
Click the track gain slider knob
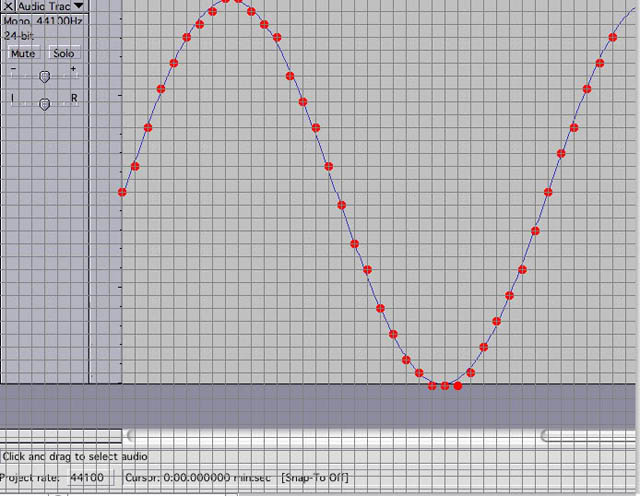[x=44, y=76]
